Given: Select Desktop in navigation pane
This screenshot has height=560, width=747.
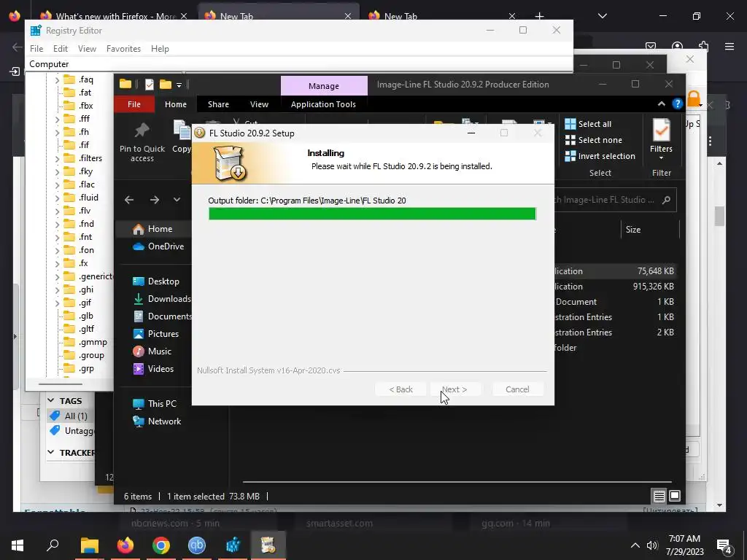Looking at the screenshot, I should point(156,281).
